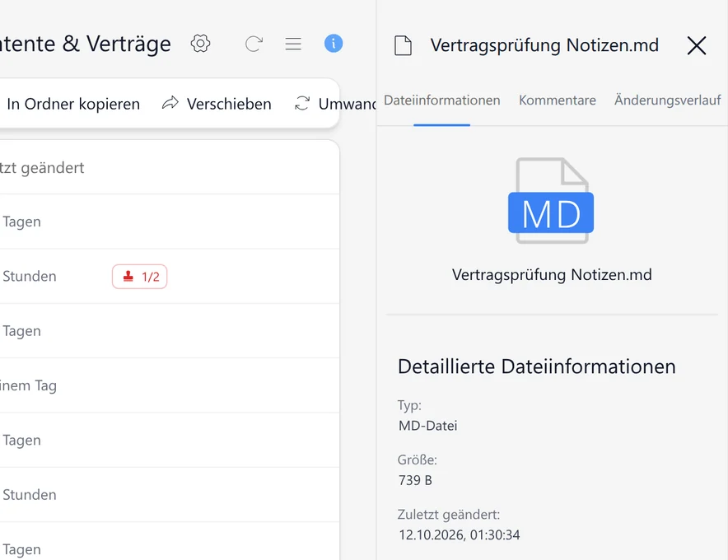Open the Änderungsverlauf tab

(668, 100)
